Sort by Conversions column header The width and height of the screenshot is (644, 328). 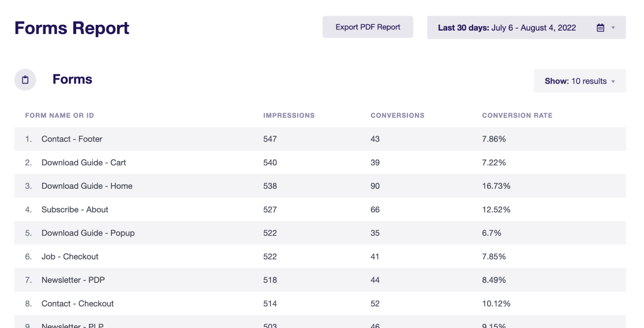coord(397,115)
